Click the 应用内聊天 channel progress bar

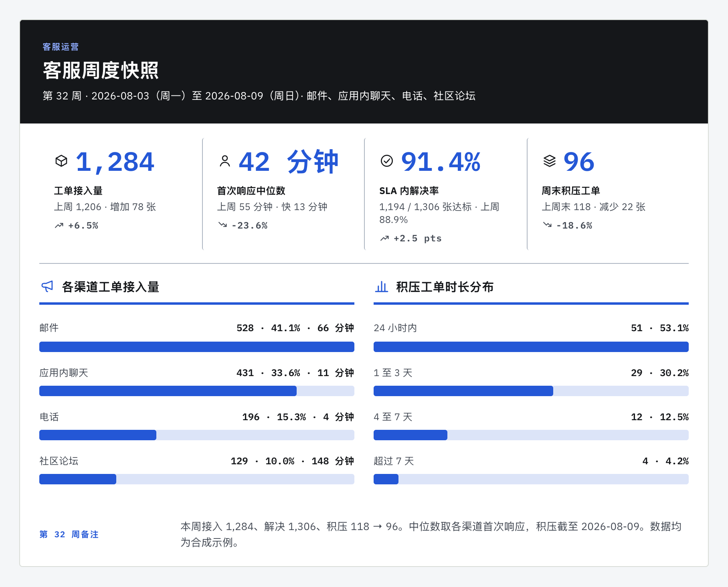[197, 391]
